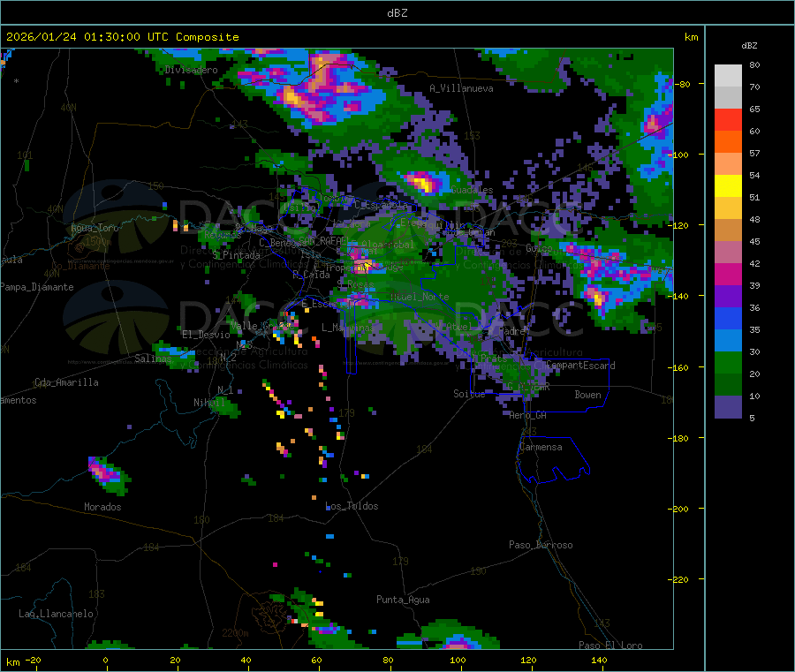Select the 'Cda_Amarilla' label
This screenshot has width=795, height=672.
tap(66, 382)
